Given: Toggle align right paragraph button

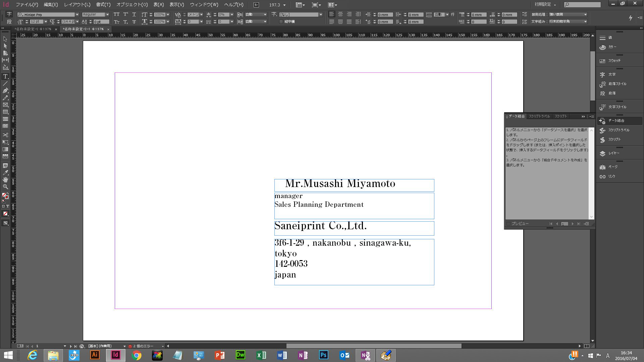Looking at the screenshot, I should tap(349, 14).
